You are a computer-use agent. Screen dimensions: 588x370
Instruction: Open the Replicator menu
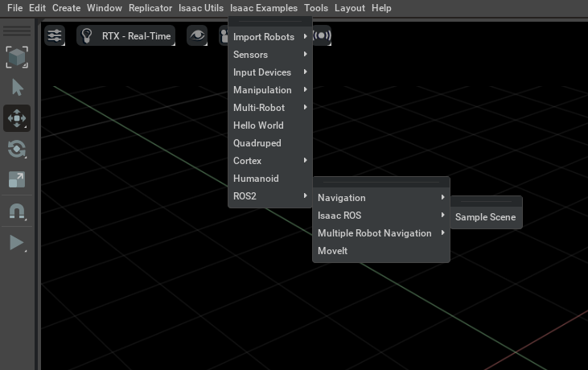coord(150,8)
